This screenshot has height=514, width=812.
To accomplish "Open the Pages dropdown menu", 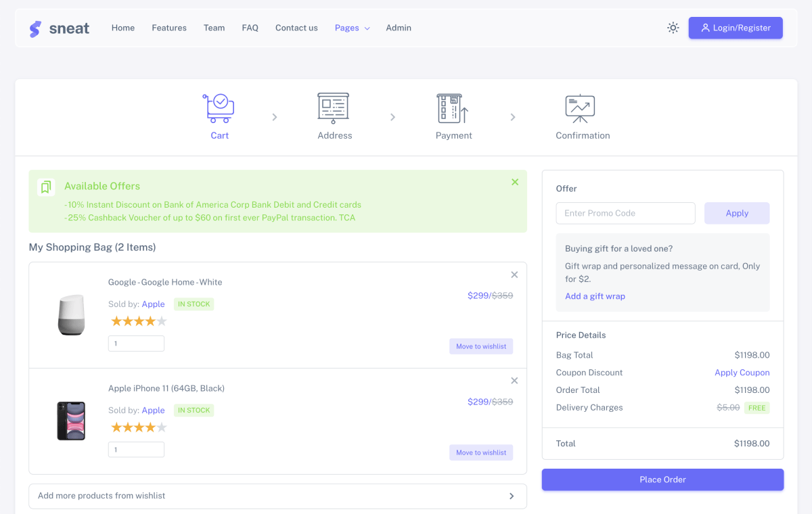I will pyautogui.click(x=352, y=28).
